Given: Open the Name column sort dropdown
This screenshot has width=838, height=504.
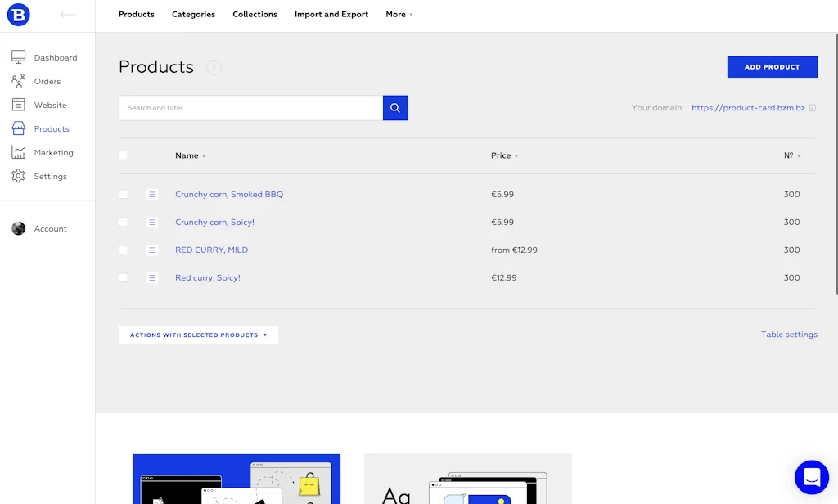Looking at the screenshot, I should (203, 155).
